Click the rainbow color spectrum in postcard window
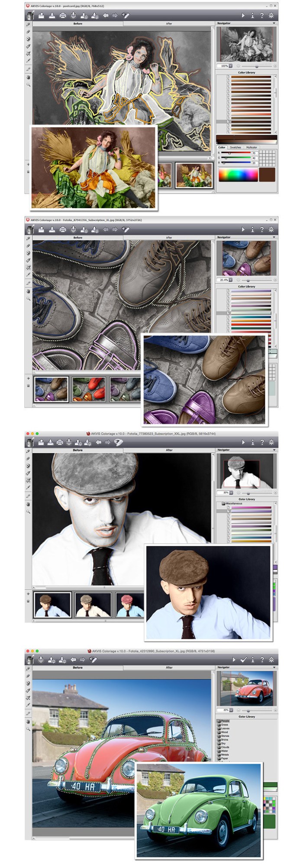Screen dimensions: 303x868 (x=237, y=175)
